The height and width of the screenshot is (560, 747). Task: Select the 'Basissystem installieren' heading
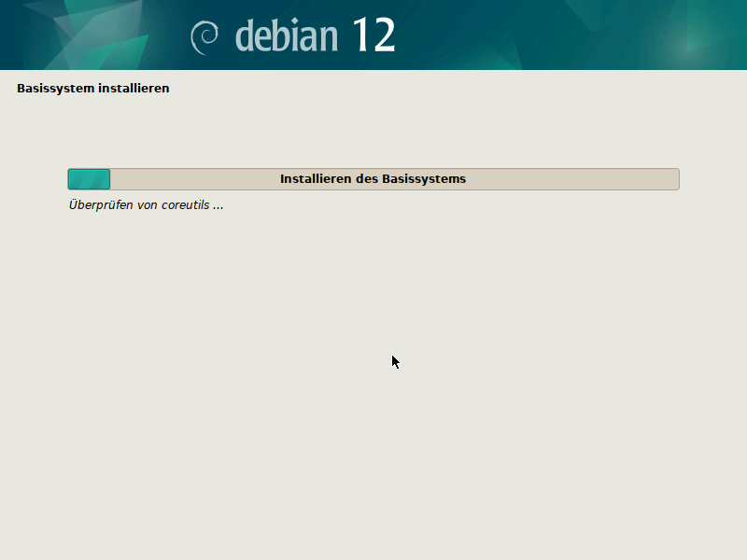(92, 88)
